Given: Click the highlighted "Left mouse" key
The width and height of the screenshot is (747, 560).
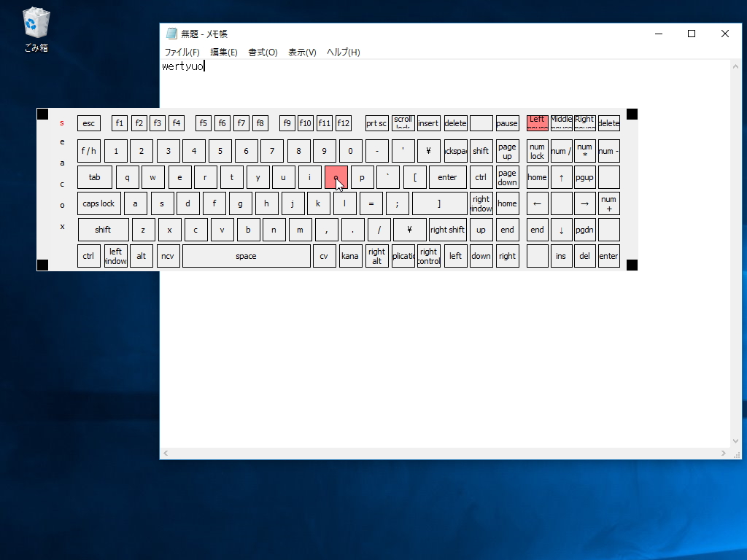Looking at the screenshot, I should coord(537,122).
